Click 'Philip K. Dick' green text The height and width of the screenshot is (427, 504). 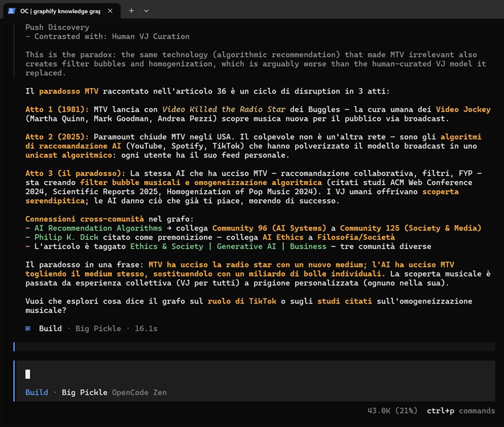[66, 237]
